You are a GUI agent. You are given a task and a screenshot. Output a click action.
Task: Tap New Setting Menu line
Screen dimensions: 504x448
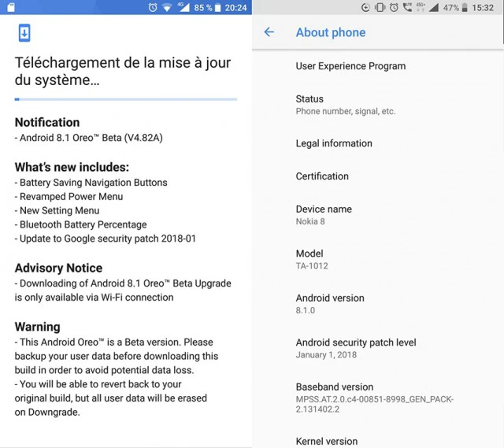click(x=57, y=210)
